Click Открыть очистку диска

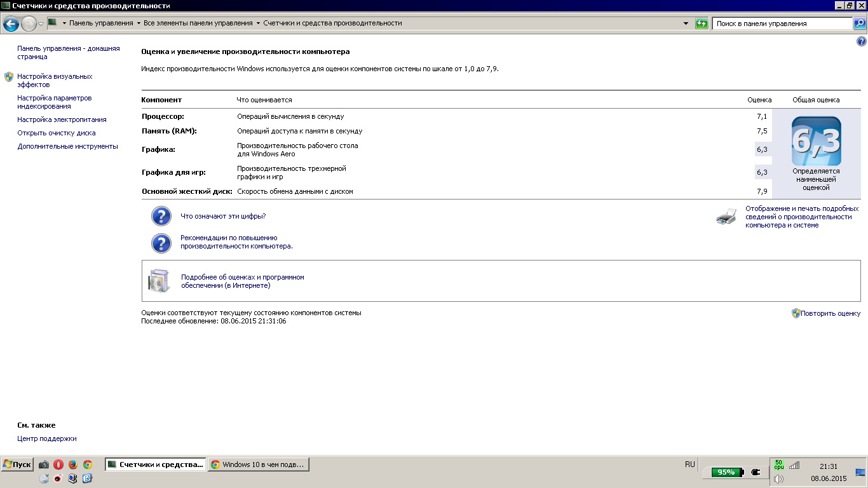point(57,133)
